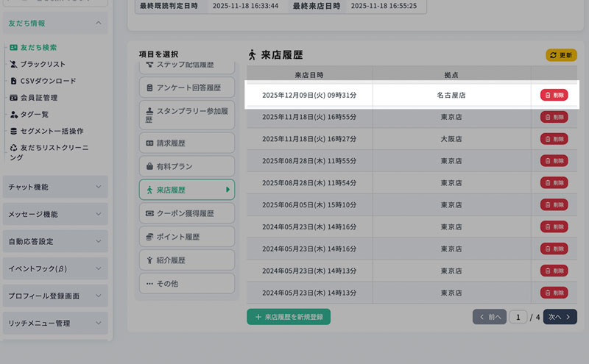Open ブラックリスト in the sidebar
The height and width of the screenshot is (364, 589).
42,64
